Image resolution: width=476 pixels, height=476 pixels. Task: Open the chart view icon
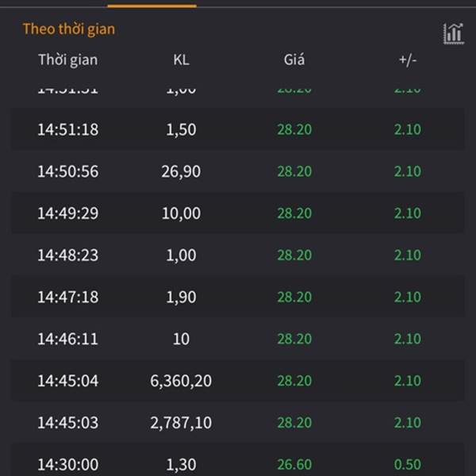(454, 33)
